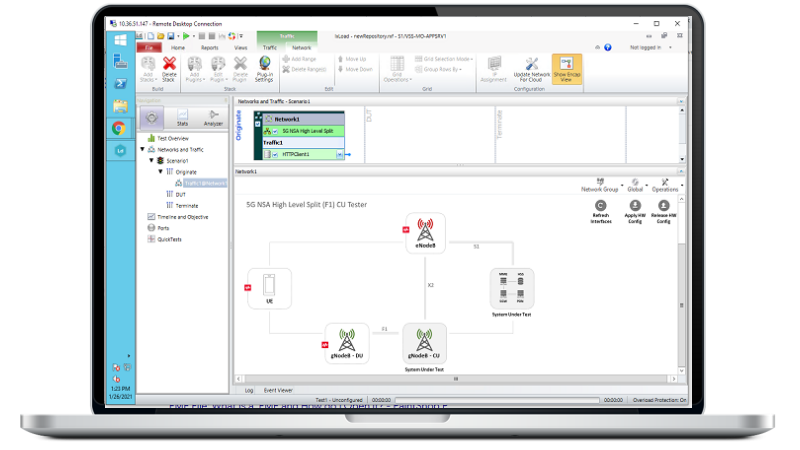This screenshot has height=450, width=800.
Task: Select the eNodeB tower node
Action: pos(425,233)
